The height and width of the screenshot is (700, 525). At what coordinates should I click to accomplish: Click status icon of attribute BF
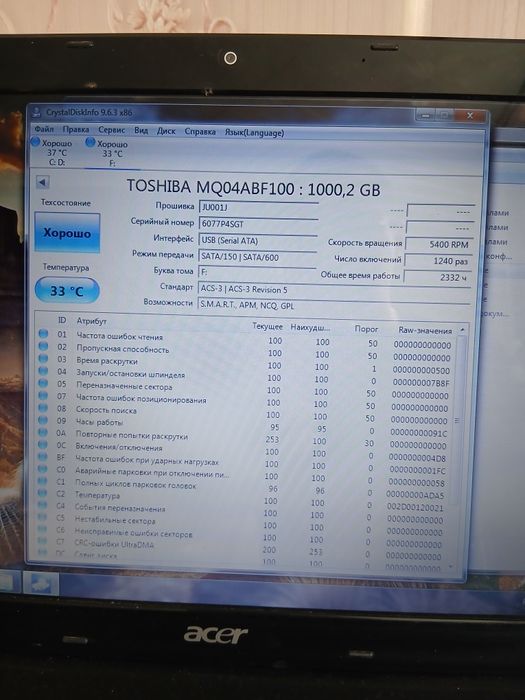pos(42,456)
